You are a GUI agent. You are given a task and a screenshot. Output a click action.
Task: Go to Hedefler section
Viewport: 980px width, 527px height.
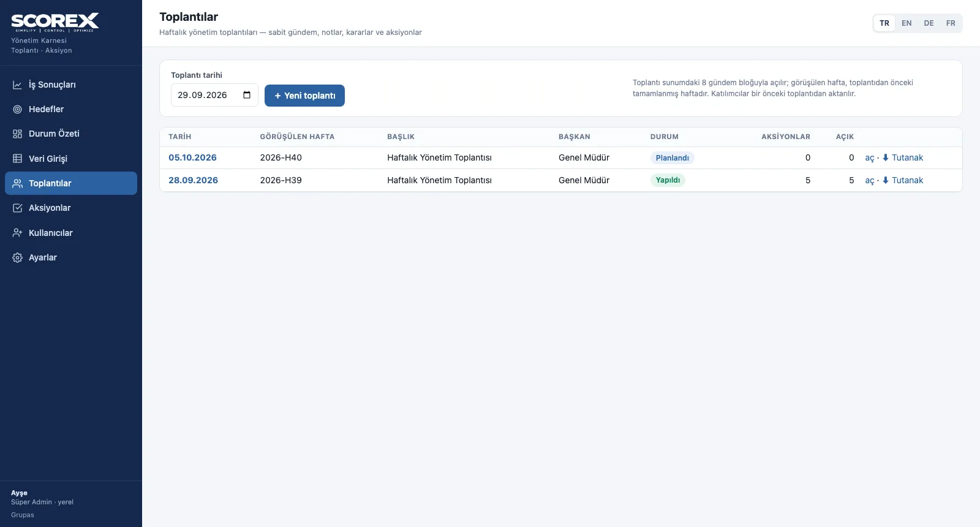pyautogui.click(x=71, y=109)
